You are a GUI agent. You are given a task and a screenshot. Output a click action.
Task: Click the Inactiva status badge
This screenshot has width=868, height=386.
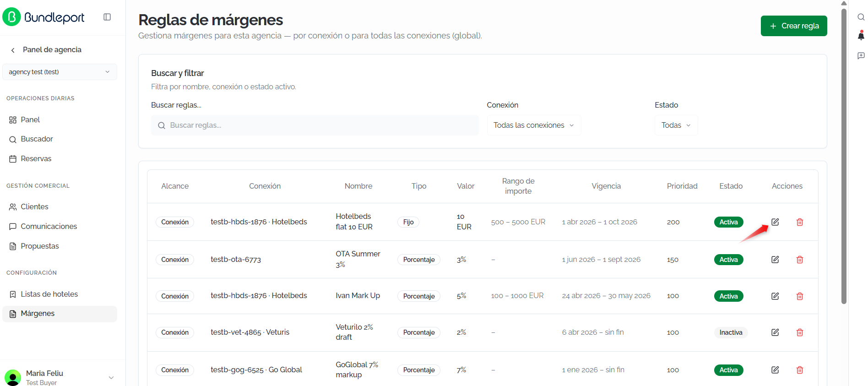pyautogui.click(x=731, y=332)
